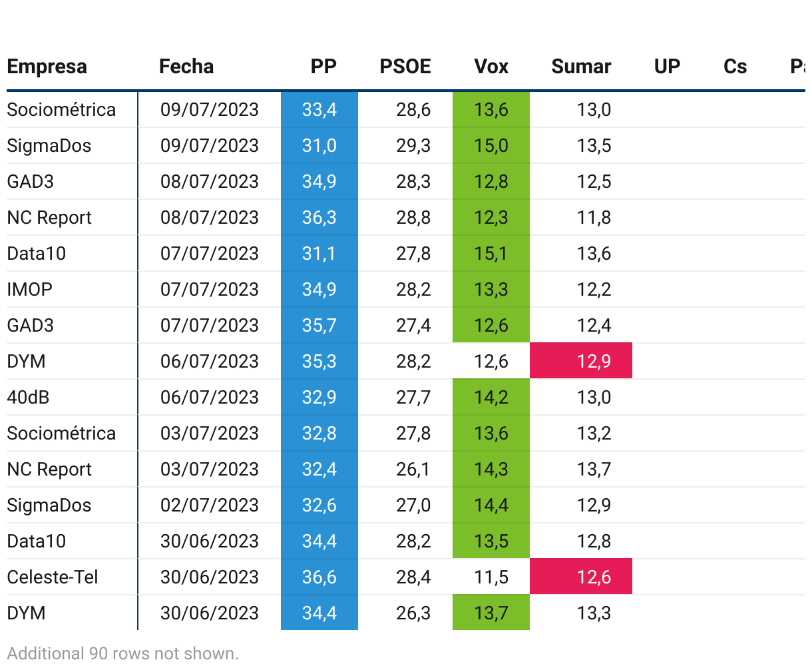Click the 02/07/2023 date cell
The image size is (812, 670).
[210, 505]
